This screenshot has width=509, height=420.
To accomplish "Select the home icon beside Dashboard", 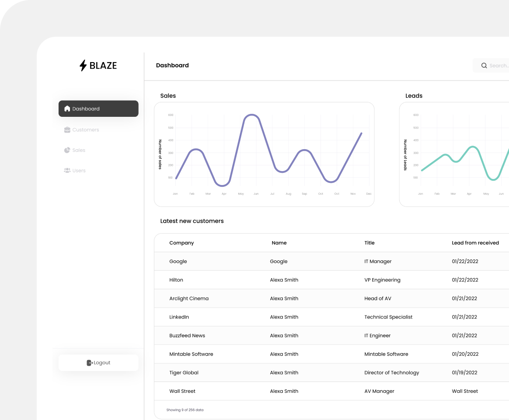I will coord(67,108).
